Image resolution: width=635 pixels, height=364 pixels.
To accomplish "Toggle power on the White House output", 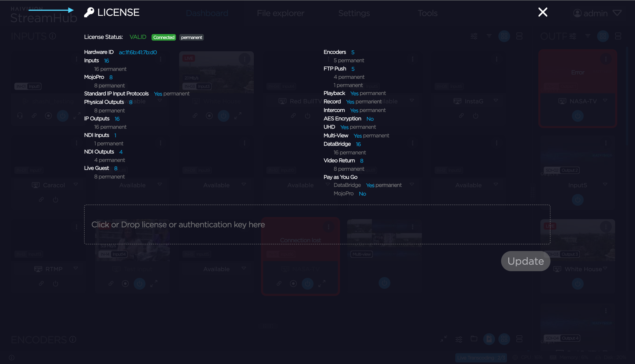I will point(577,284).
